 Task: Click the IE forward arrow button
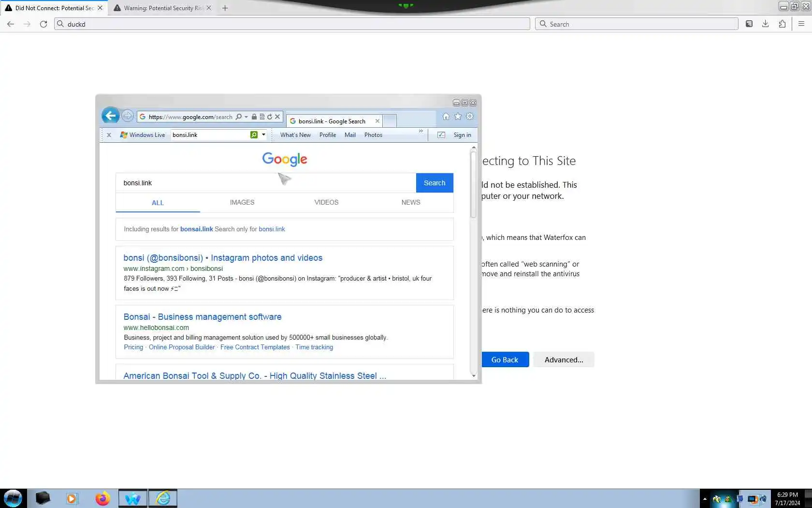point(128,116)
